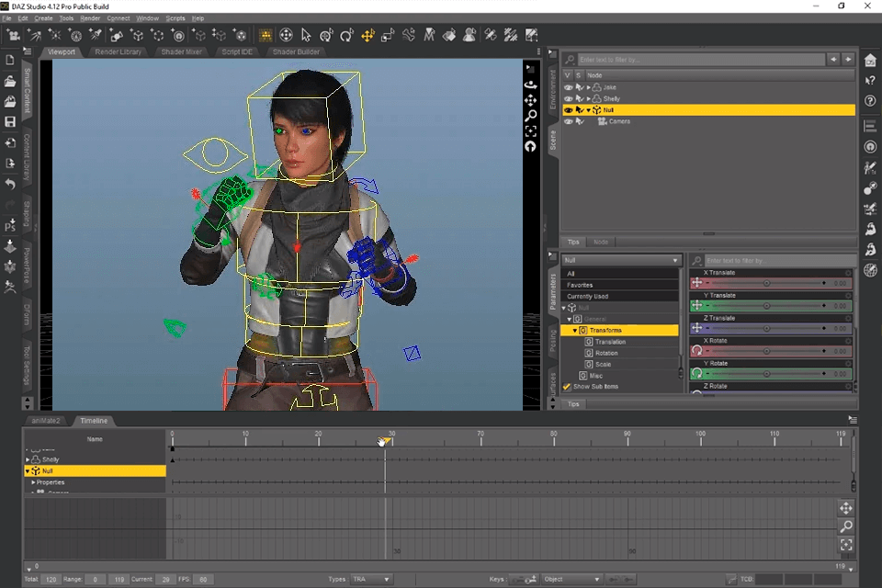
Task: Click the viewport orbit control icon
Action: click(x=531, y=85)
